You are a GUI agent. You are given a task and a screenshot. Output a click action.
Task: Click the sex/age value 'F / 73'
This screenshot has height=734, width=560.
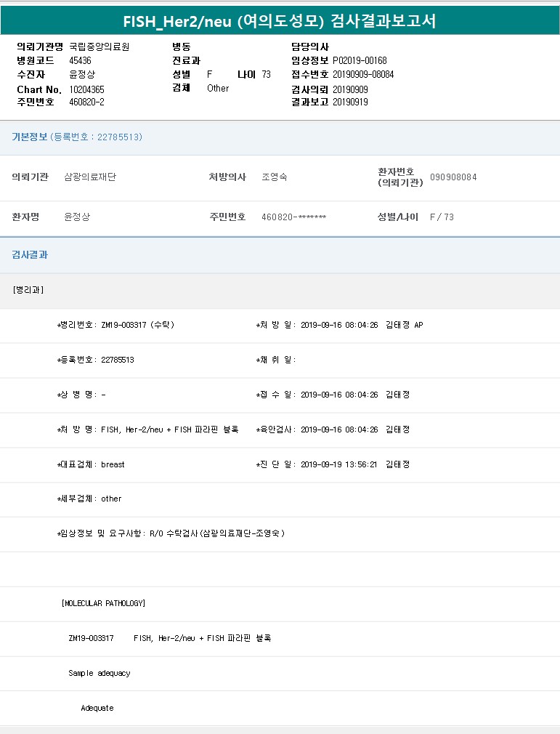[x=442, y=217]
